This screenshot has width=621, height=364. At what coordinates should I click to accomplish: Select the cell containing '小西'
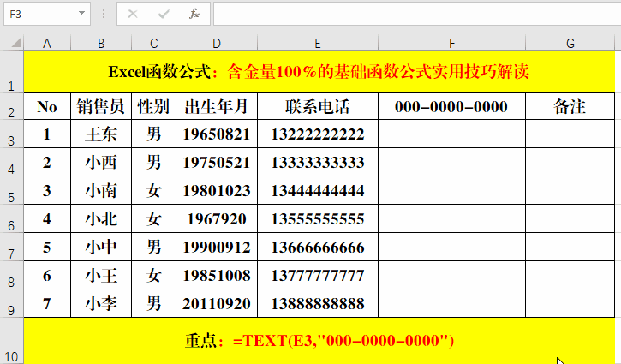click(x=101, y=162)
